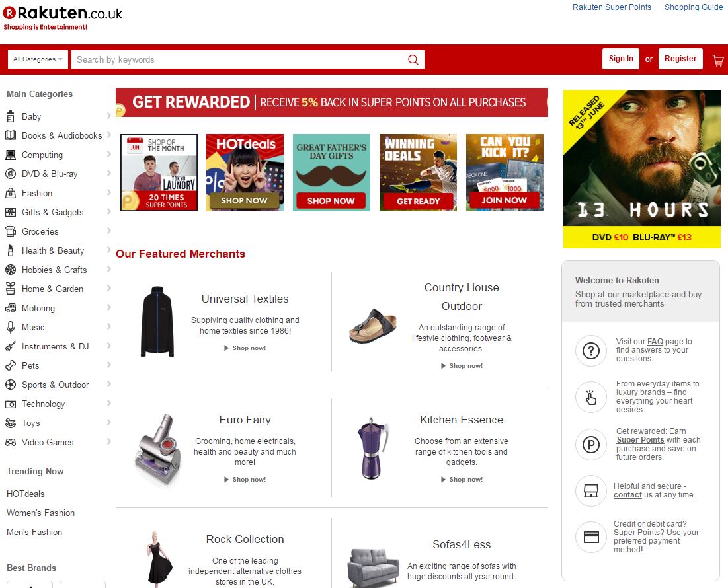Click the Computing laptop icon
Image resolution: width=728 pixels, height=588 pixels.
pyautogui.click(x=10, y=155)
